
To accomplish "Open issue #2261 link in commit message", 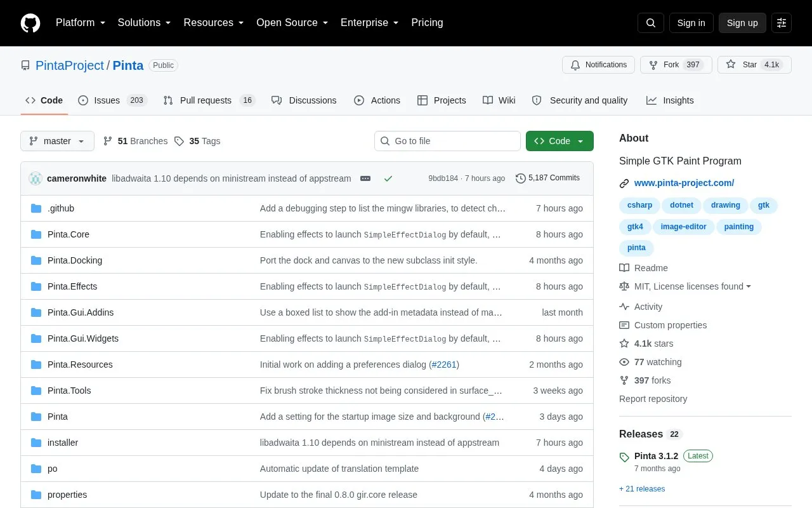I will point(444,364).
